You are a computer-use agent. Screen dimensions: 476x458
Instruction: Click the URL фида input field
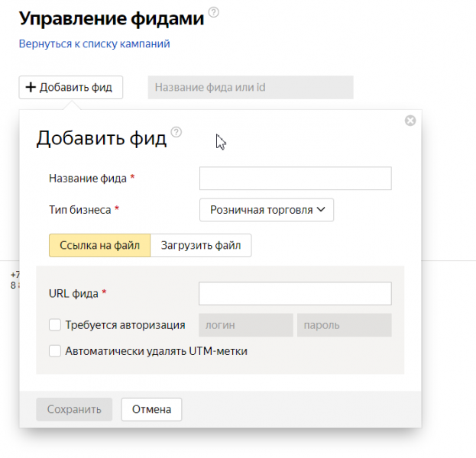[295, 294]
